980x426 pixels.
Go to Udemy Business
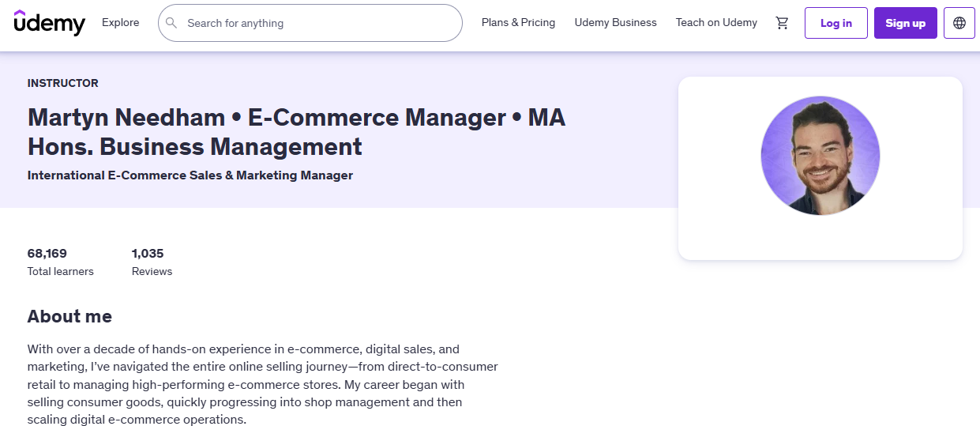(615, 23)
